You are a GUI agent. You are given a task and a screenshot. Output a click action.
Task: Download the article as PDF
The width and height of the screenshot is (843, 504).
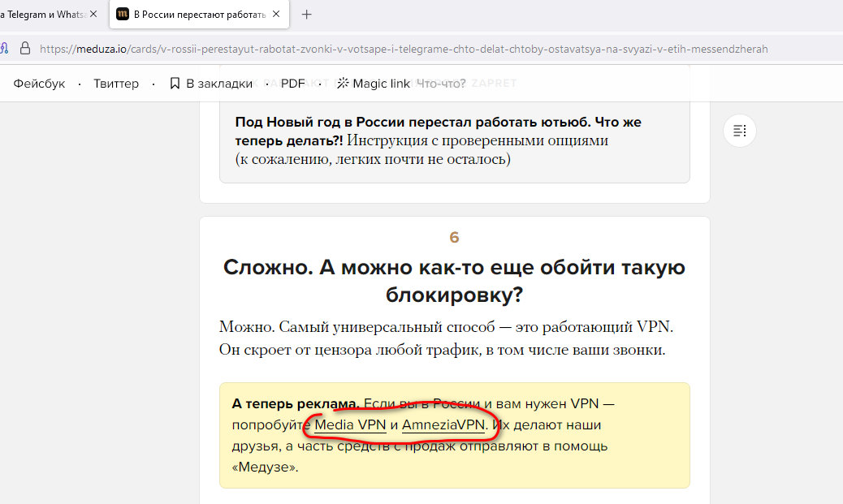293,84
